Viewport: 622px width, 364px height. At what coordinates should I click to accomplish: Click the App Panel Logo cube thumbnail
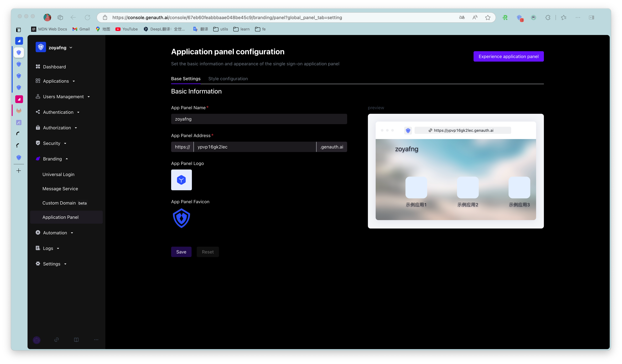point(181,180)
